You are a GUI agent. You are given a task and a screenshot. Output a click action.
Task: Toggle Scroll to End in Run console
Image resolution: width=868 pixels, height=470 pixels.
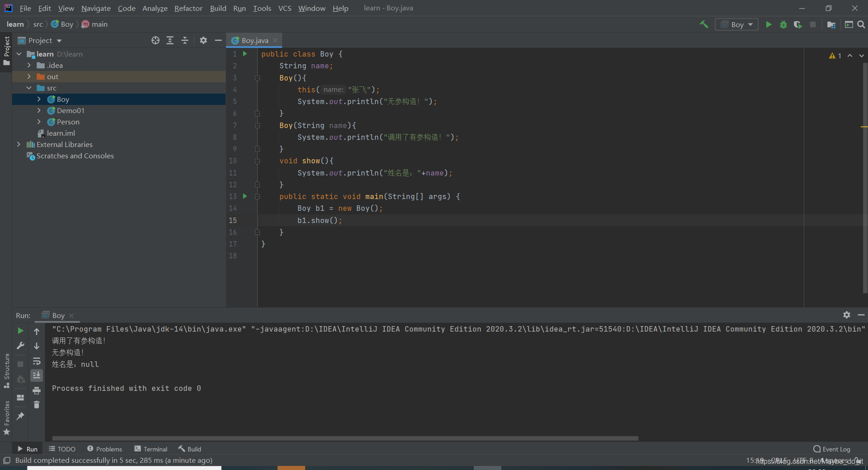click(x=37, y=375)
